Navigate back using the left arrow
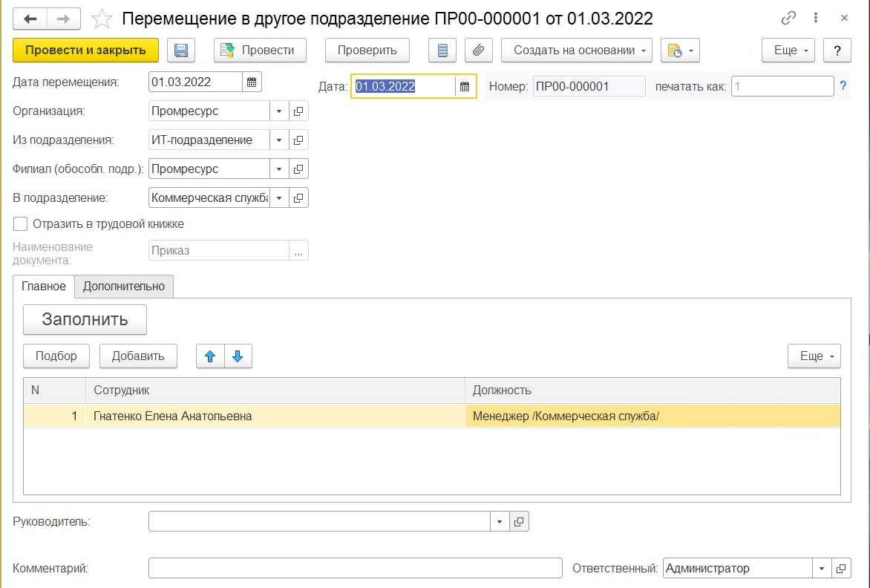Viewport: 870px width, 588px height. [x=36, y=19]
